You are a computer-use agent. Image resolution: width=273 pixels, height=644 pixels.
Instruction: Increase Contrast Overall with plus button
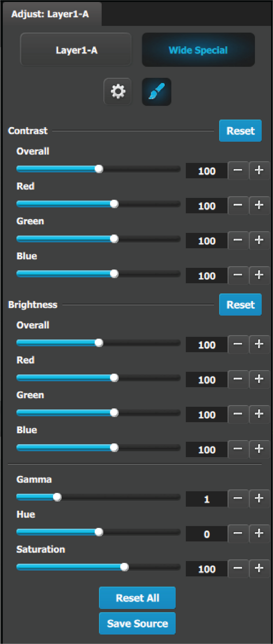[259, 170]
